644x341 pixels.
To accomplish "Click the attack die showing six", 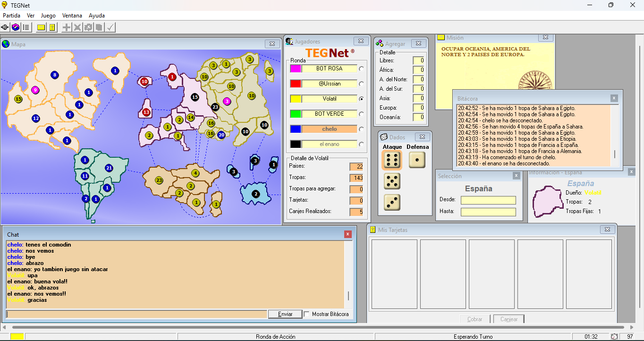I will (391, 160).
